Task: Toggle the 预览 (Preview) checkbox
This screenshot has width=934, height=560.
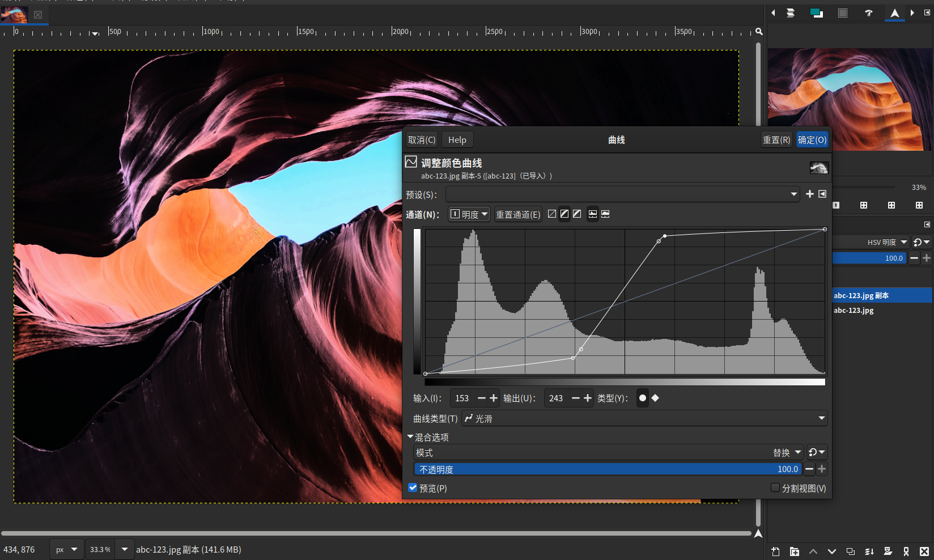Action: click(413, 488)
